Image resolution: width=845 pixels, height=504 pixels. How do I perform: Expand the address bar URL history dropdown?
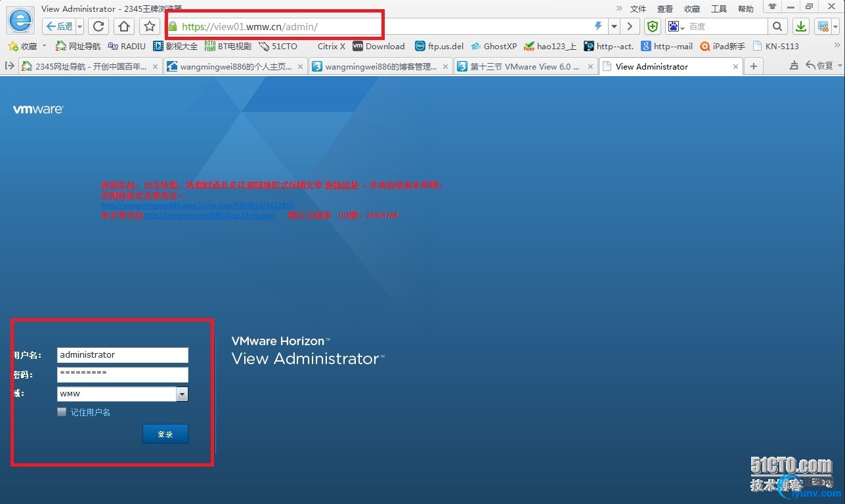click(x=614, y=26)
